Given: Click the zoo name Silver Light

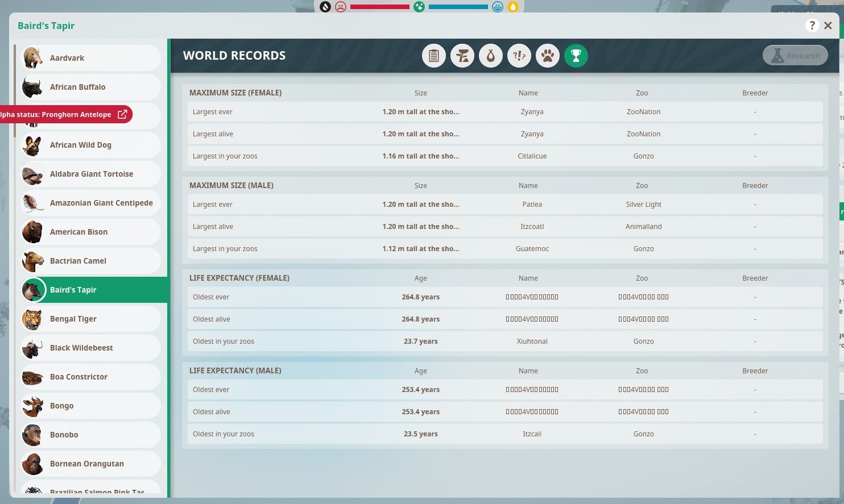Looking at the screenshot, I should (x=644, y=205).
